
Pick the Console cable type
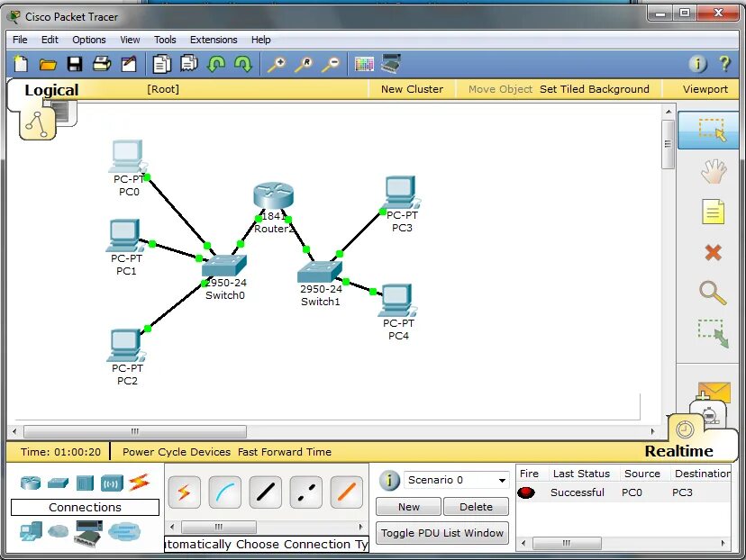click(224, 492)
